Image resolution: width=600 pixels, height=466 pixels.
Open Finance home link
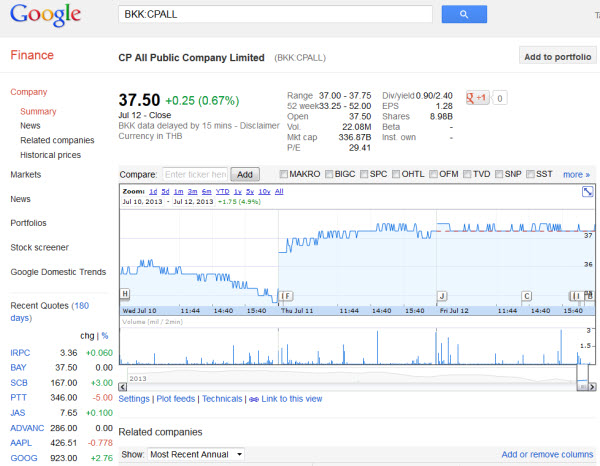[x=32, y=55]
